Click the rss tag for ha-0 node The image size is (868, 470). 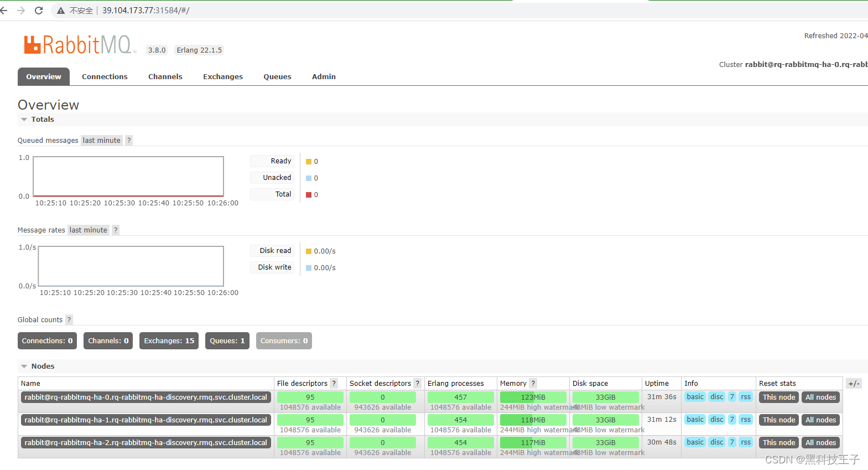coord(746,397)
